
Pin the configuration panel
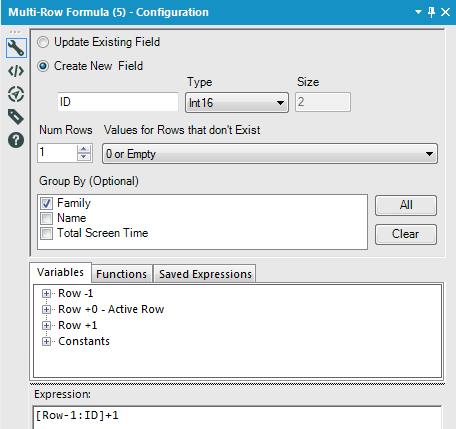431,12
